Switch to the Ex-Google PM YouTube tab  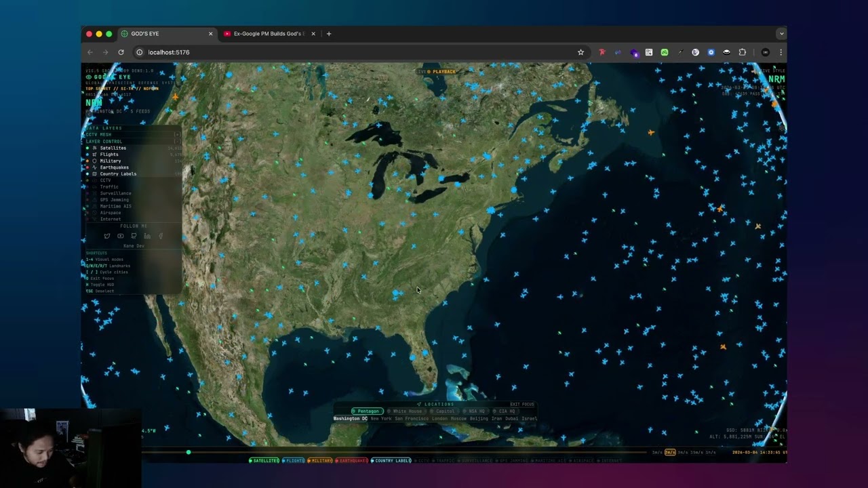(269, 34)
